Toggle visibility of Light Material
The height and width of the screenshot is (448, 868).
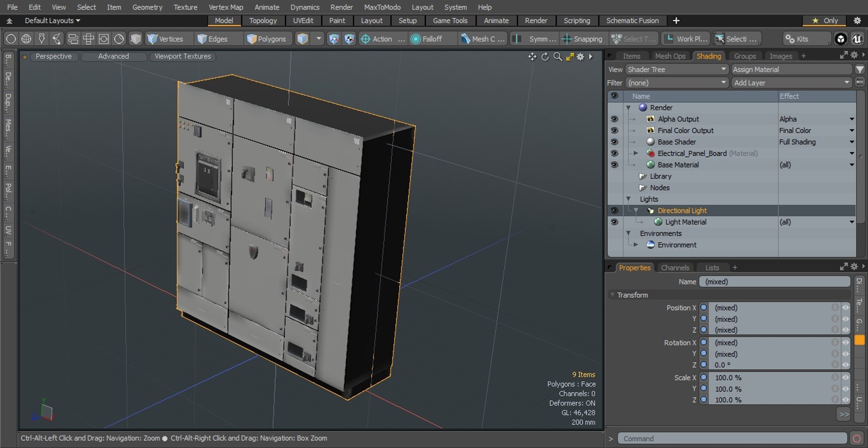coord(614,222)
